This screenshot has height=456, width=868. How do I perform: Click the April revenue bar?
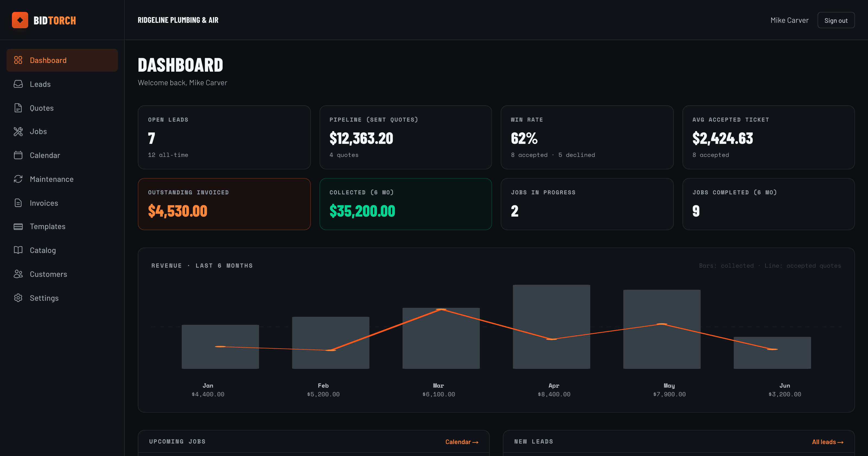pyautogui.click(x=551, y=327)
